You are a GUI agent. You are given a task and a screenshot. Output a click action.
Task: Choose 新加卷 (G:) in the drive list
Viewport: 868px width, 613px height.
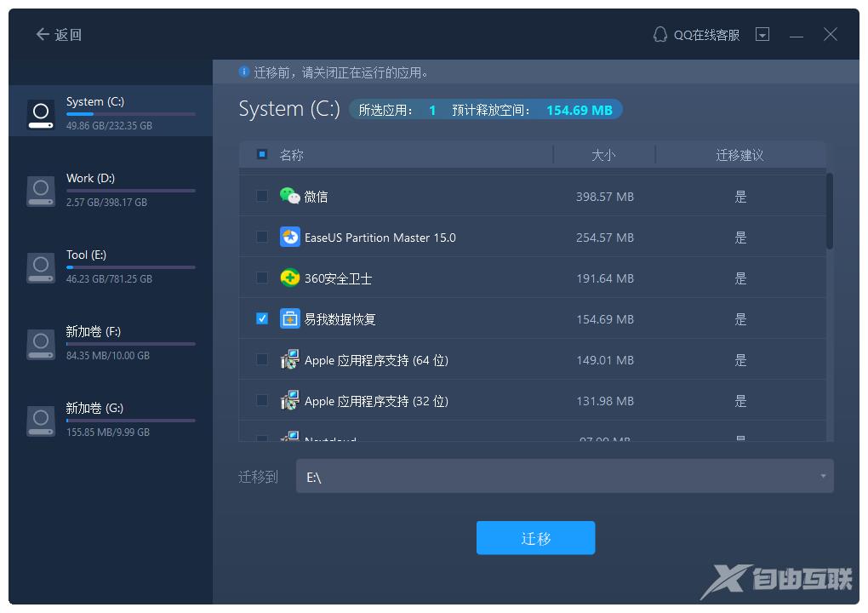pyautogui.click(x=111, y=420)
